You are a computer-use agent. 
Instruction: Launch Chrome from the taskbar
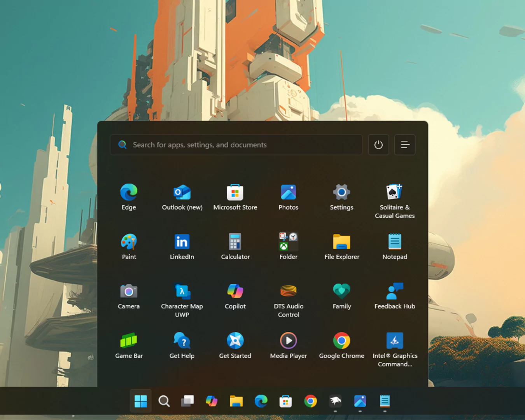310,401
